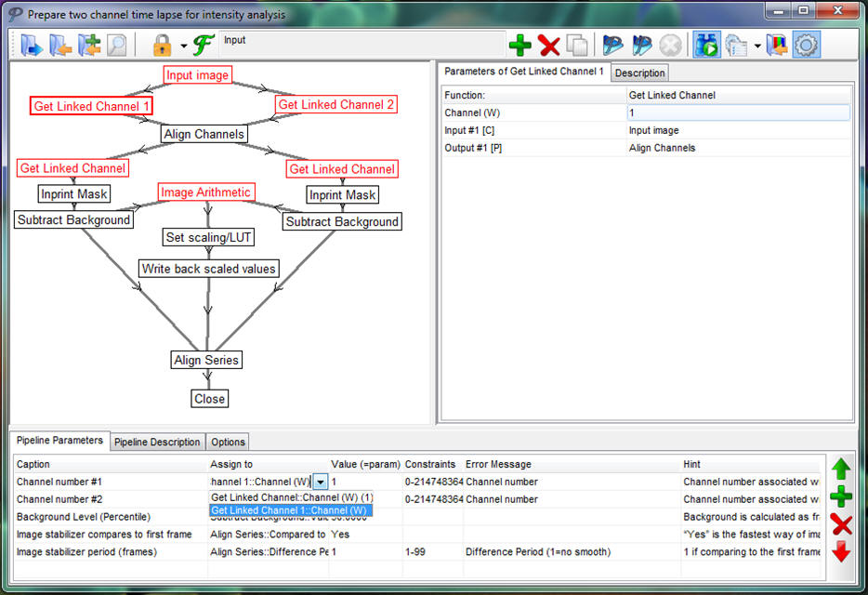Choose Get Linked Channel::Channel (W) (1) option
This screenshot has height=595, width=868.
click(292, 497)
